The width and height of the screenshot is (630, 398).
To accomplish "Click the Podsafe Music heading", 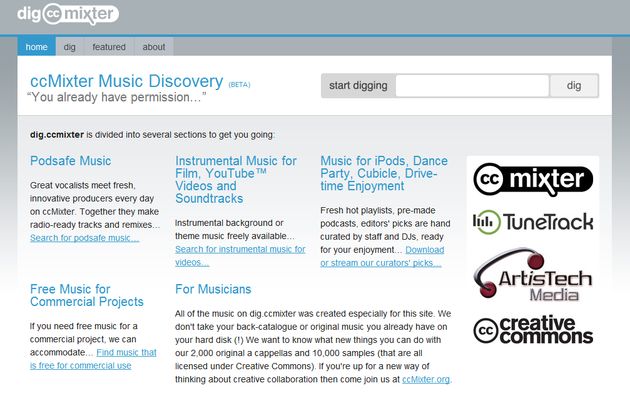I will (x=70, y=161).
